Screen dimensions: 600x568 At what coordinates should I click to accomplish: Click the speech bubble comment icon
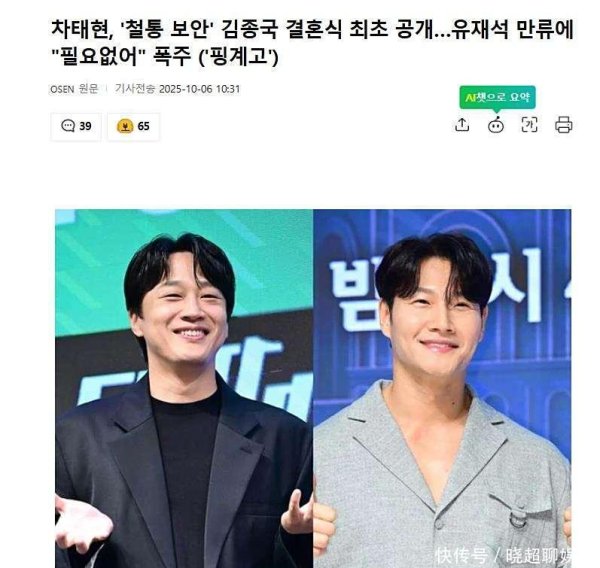[x=68, y=126]
